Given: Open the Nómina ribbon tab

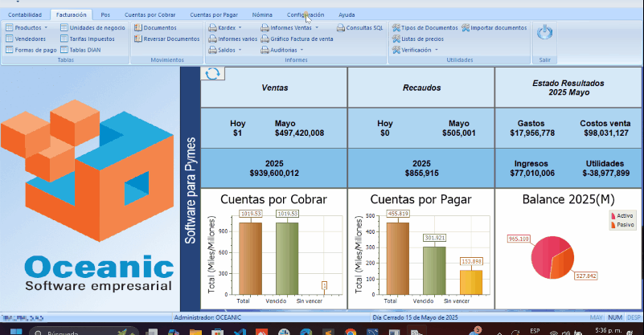Looking at the screenshot, I should coord(262,14).
